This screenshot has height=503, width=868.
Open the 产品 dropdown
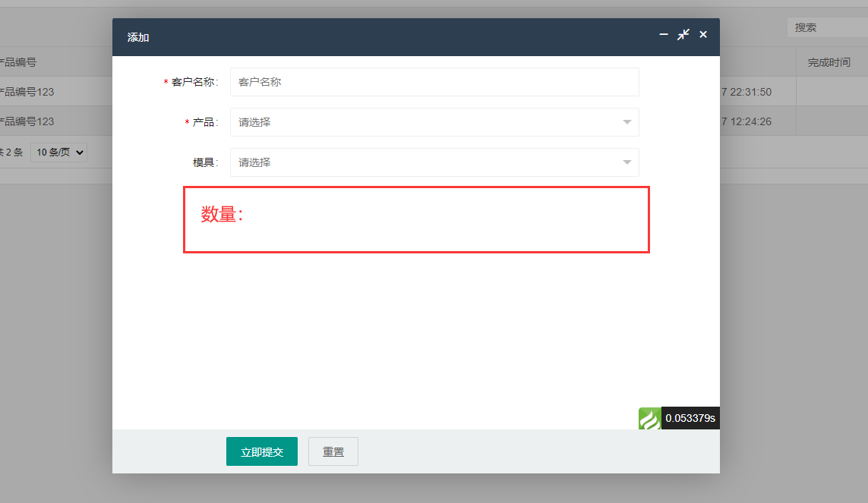click(x=434, y=122)
